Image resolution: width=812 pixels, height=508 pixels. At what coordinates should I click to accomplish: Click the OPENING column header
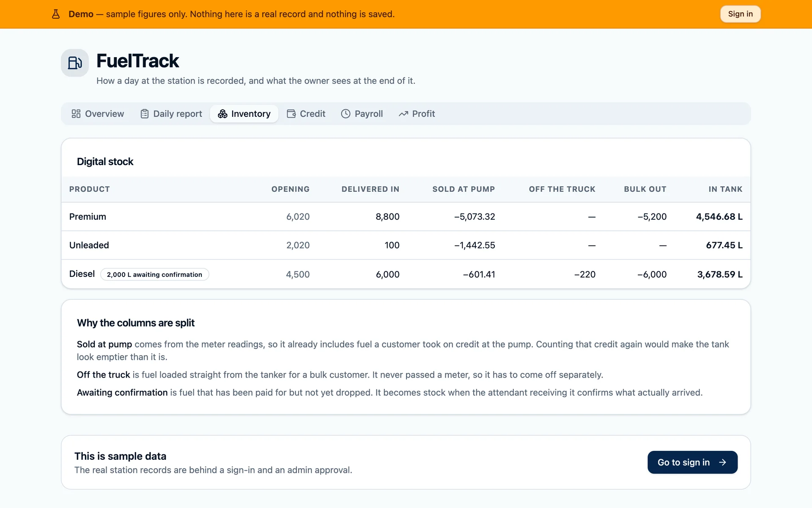point(291,189)
